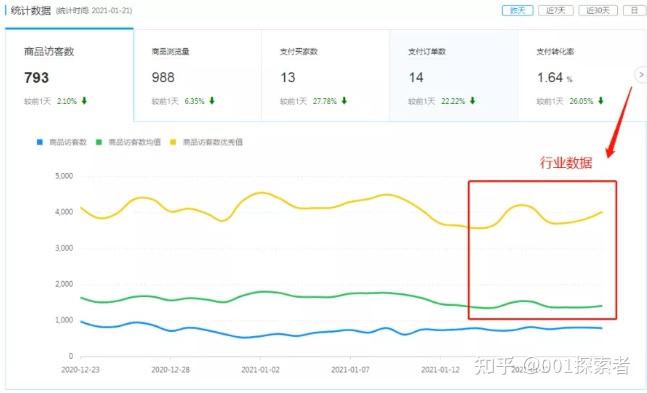
Task: Click the 6.35% change percentage
Action: pyautogui.click(x=194, y=101)
